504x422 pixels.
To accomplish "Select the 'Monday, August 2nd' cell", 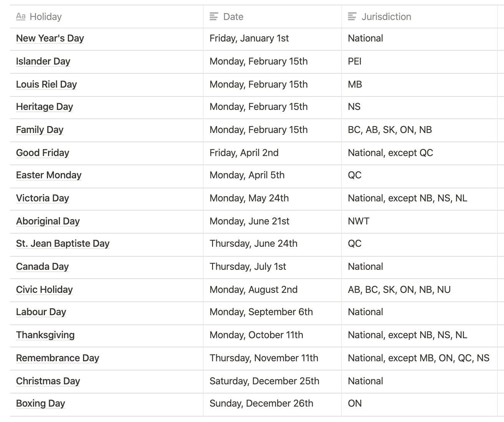I will [x=272, y=290].
